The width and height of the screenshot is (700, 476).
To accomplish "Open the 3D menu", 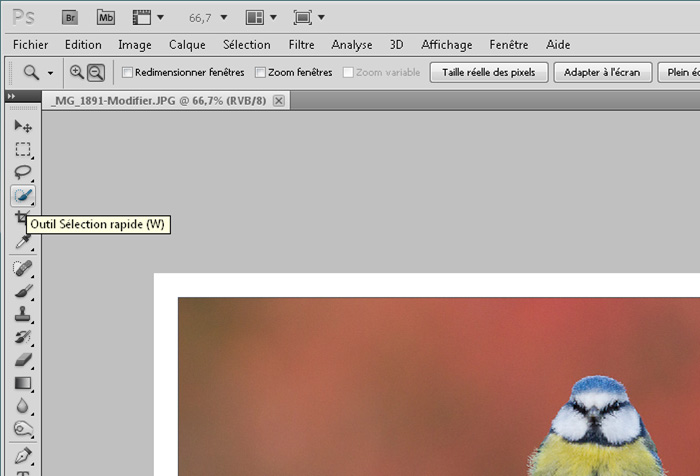I will (x=396, y=45).
